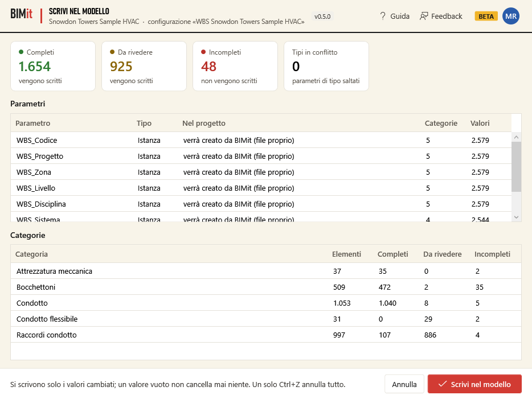This screenshot has height=399, width=532.
Task: Select the Bocchettoni category row
Action: click(x=266, y=287)
